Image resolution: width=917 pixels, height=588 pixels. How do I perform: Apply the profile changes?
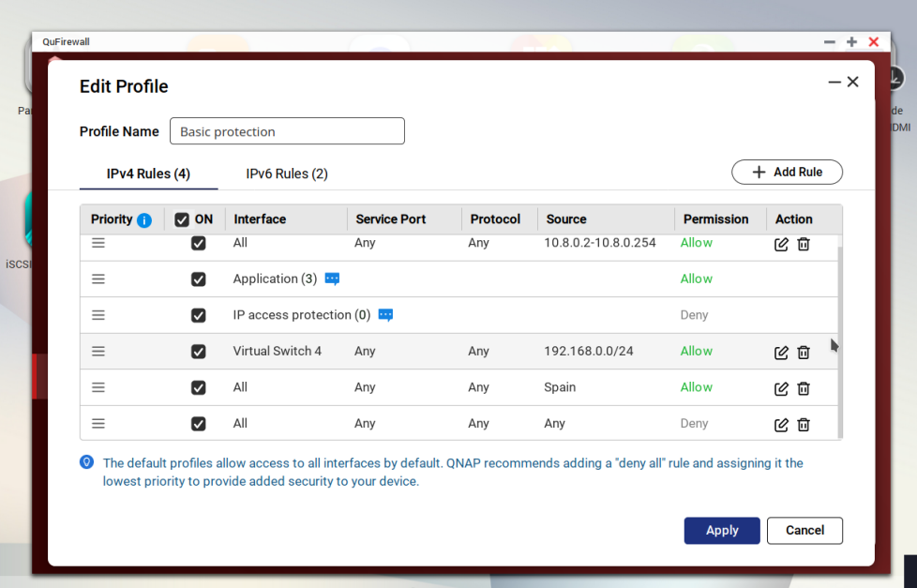click(x=722, y=530)
